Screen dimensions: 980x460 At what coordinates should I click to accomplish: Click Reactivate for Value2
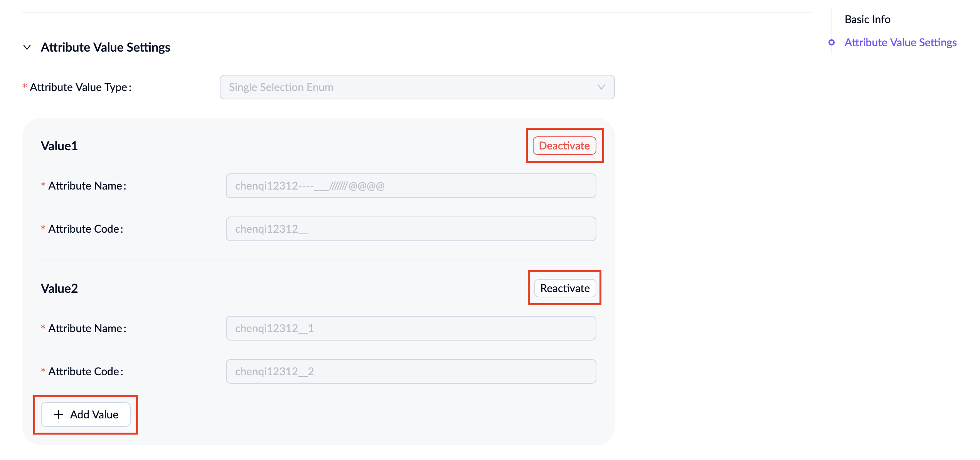click(565, 288)
